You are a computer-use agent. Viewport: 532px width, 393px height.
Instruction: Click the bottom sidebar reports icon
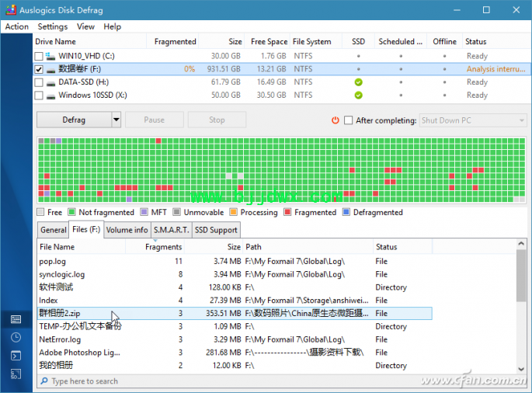[16, 374]
